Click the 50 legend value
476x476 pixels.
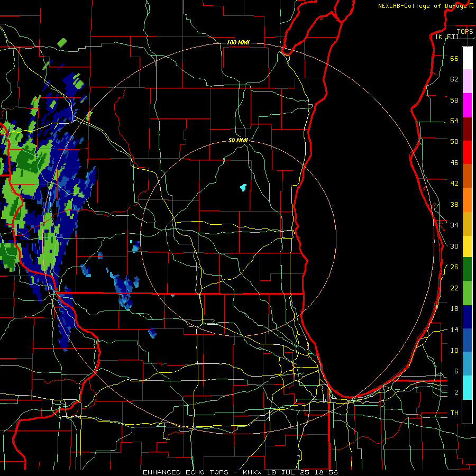pyautogui.click(x=454, y=142)
